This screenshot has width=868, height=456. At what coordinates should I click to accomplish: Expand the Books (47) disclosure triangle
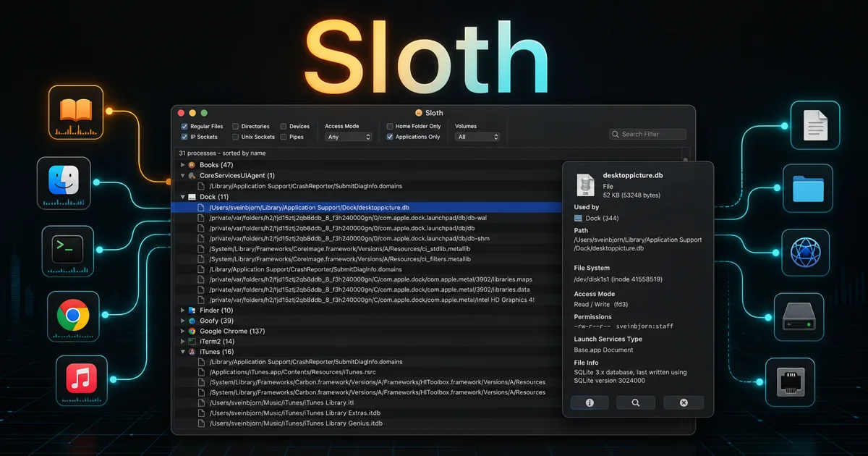pyautogui.click(x=182, y=165)
